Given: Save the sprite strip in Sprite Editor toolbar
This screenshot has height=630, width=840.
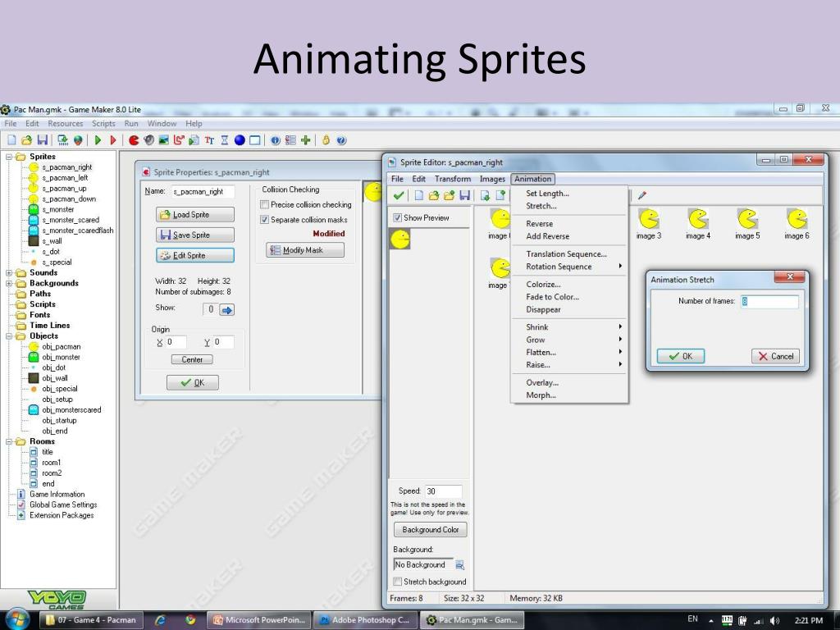Looking at the screenshot, I should point(464,195).
